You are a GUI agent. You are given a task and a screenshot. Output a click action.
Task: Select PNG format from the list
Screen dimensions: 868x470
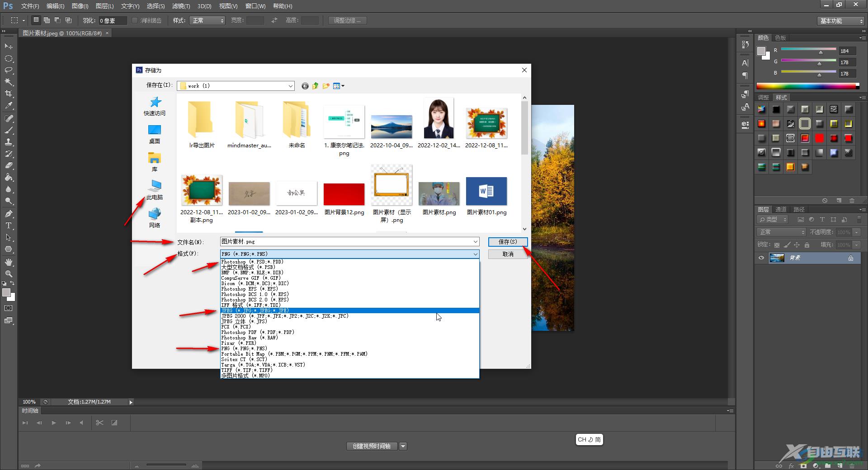349,348
